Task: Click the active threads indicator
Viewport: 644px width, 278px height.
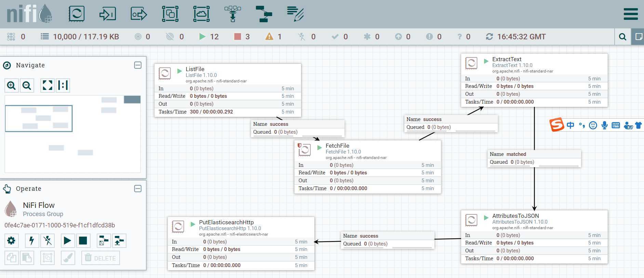Action: point(16,37)
